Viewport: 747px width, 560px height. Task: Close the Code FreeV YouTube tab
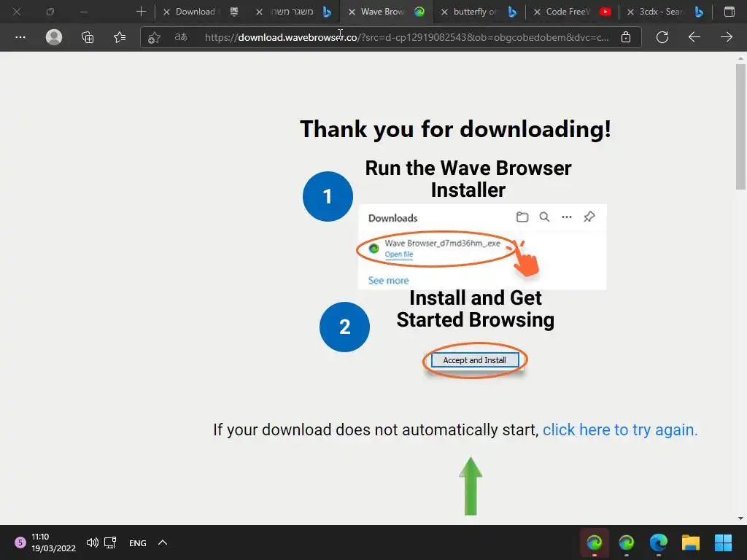coord(537,12)
